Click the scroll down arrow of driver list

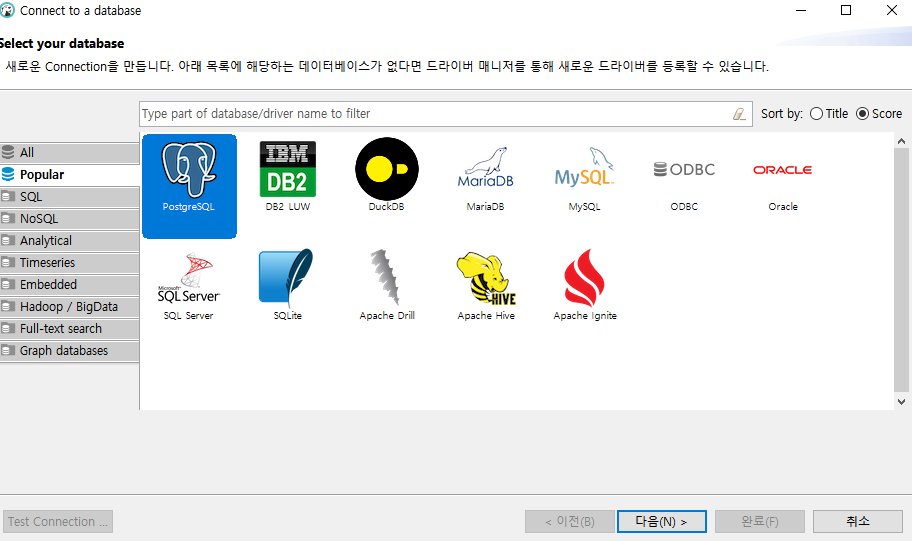click(x=902, y=401)
